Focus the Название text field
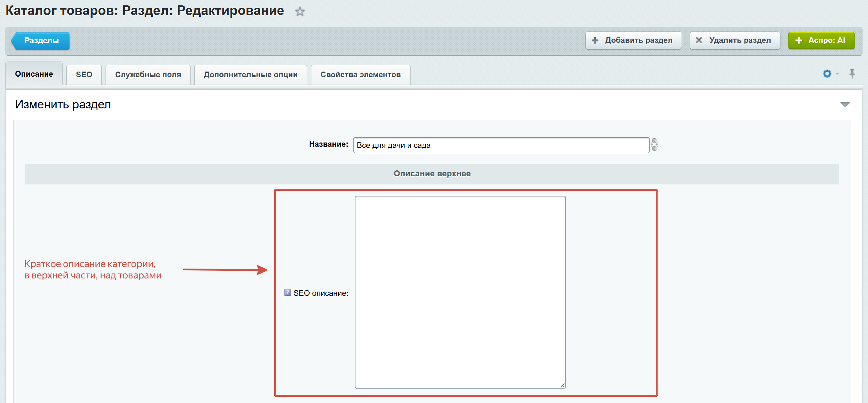The height and width of the screenshot is (403, 868). click(x=501, y=146)
